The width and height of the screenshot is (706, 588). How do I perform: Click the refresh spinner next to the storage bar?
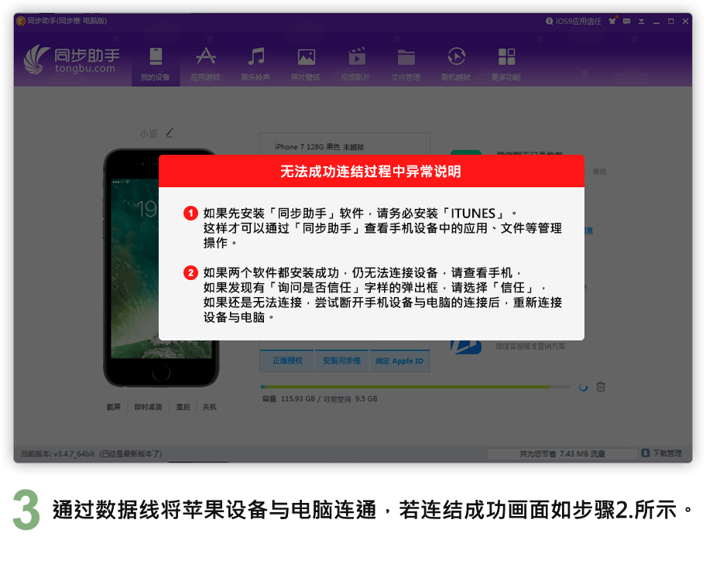click(583, 387)
